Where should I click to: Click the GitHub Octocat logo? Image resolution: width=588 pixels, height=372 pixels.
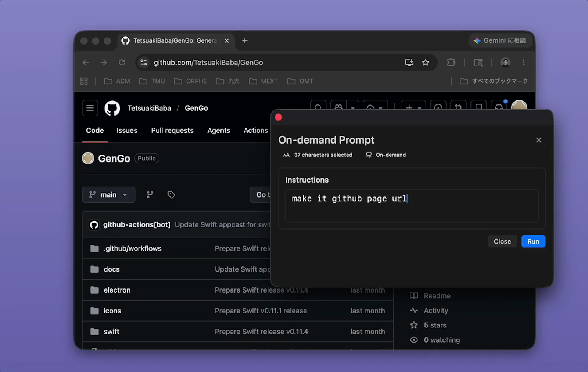112,108
